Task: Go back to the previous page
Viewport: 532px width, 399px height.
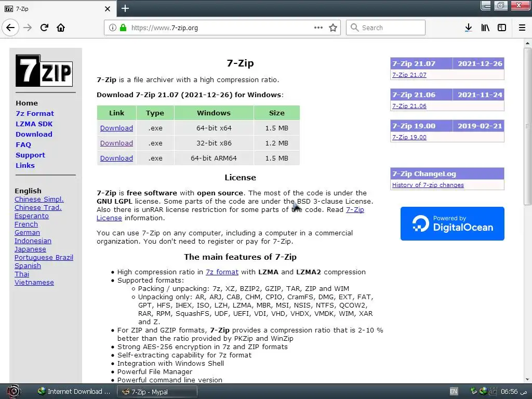Action: [x=10, y=28]
